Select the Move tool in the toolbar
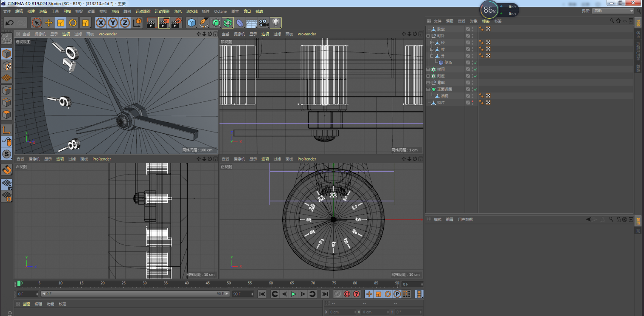Screen dimensions: 644x316 (x=49, y=23)
